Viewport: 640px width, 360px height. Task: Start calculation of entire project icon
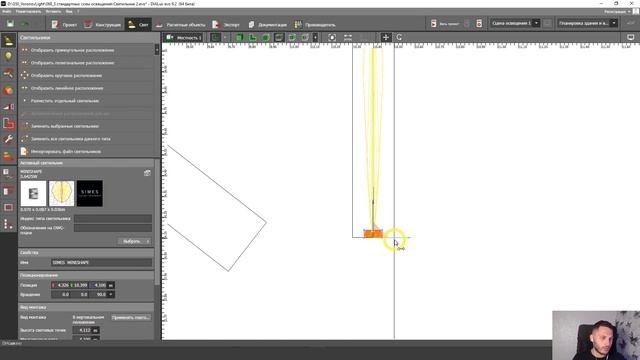pyautogui.click(x=433, y=24)
